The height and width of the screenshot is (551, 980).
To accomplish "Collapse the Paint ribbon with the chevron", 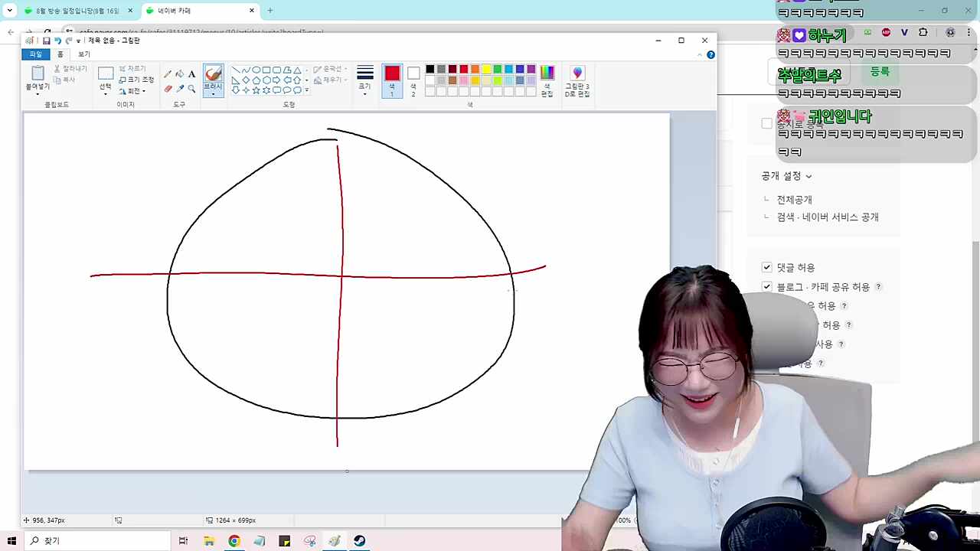I will click(x=699, y=55).
